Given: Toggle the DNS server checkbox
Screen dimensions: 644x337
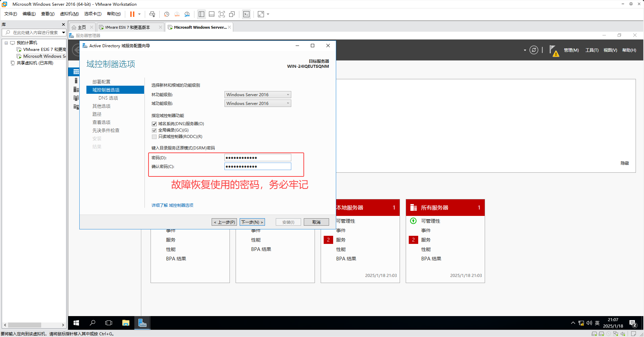Looking at the screenshot, I should (x=154, y=124).
